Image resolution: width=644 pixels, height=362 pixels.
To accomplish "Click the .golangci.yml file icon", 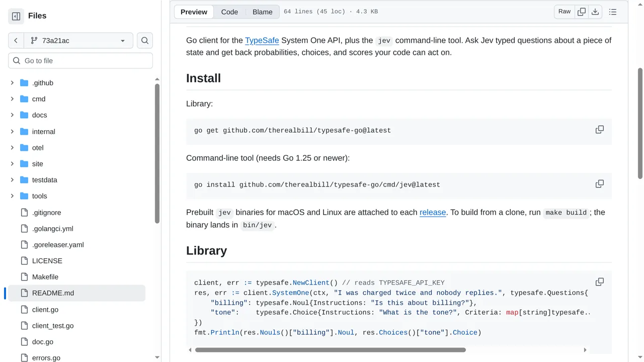I will click(x=24, y=229).
